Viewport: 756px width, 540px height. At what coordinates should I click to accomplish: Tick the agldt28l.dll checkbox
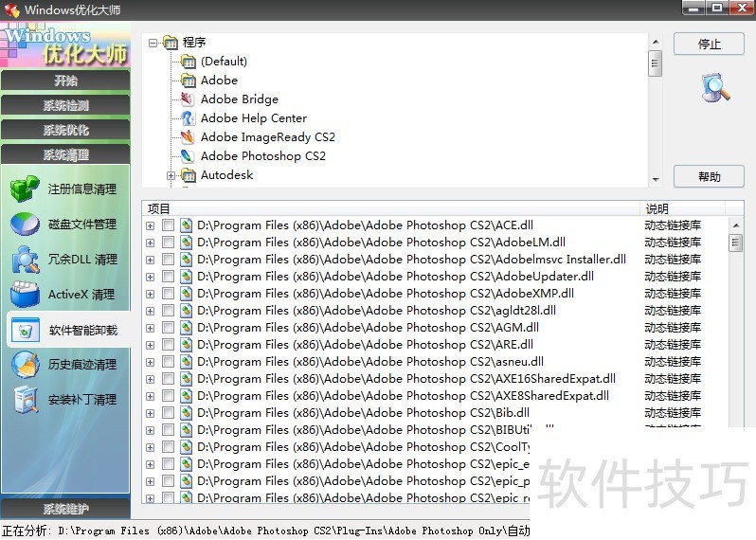168,311
